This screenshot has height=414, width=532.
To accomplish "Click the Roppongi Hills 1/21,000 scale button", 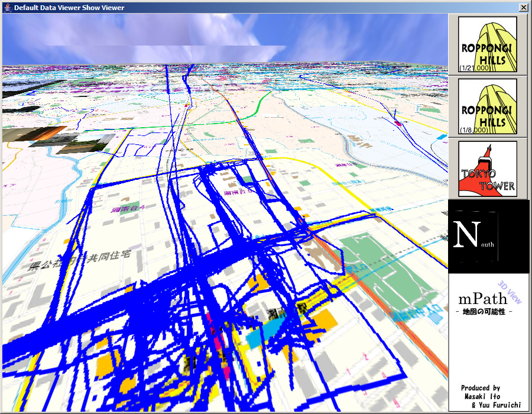I will (488, 44).
